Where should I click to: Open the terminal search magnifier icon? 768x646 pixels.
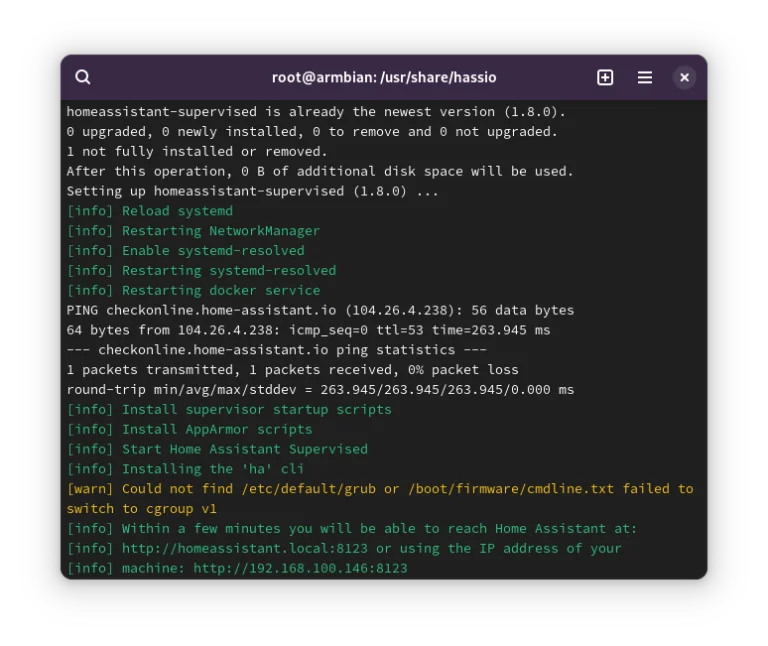[83, 77]
